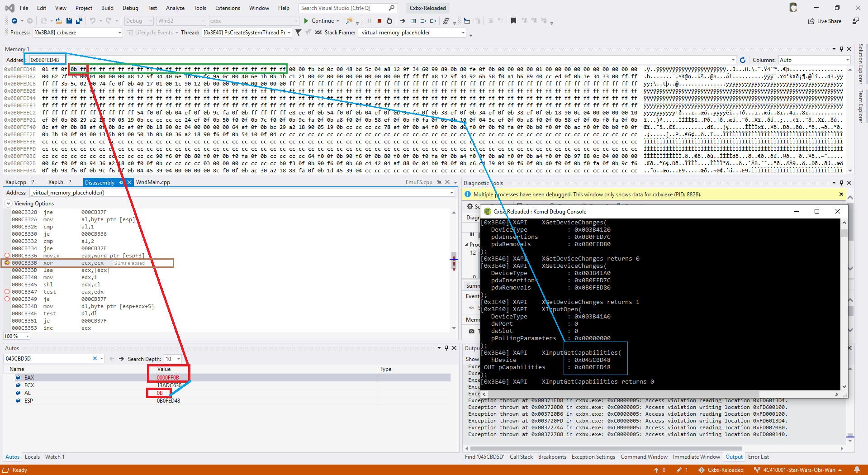Click the Step Into icon
Viewport: 868px width, 475px height.
413,21
